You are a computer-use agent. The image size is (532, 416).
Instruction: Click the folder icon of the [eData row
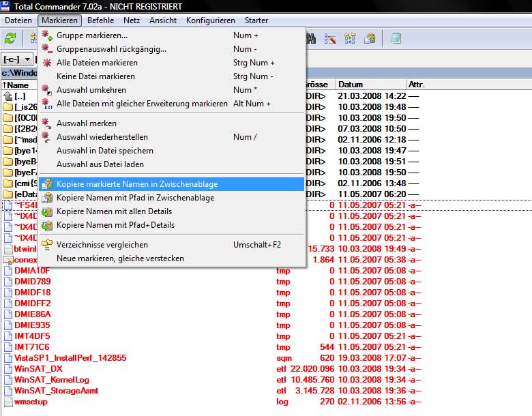click(8, 194)
